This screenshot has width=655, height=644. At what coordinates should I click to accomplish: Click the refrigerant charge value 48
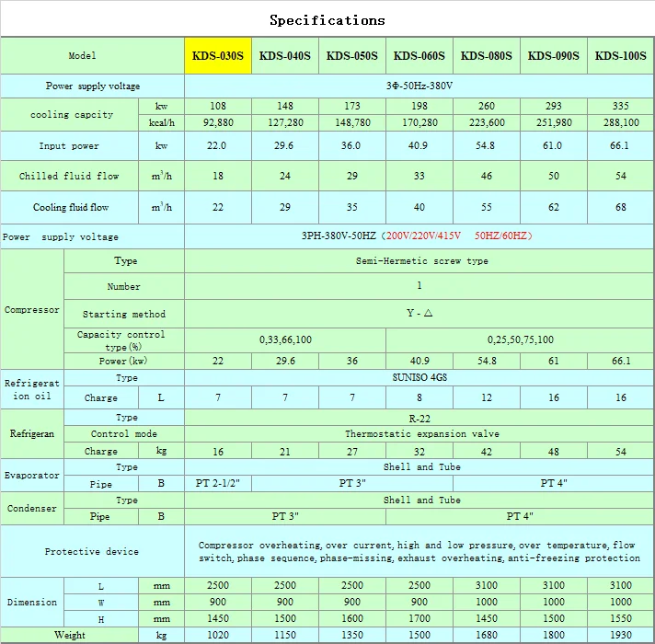click(x=554, y=452)
